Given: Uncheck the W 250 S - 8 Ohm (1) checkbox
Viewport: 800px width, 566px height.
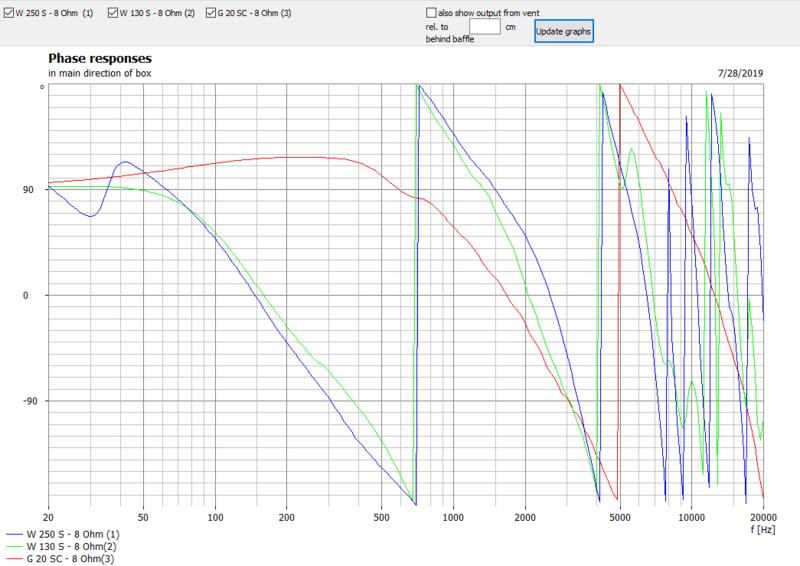Looking at the screenshot, I should (x=8, y=13).
